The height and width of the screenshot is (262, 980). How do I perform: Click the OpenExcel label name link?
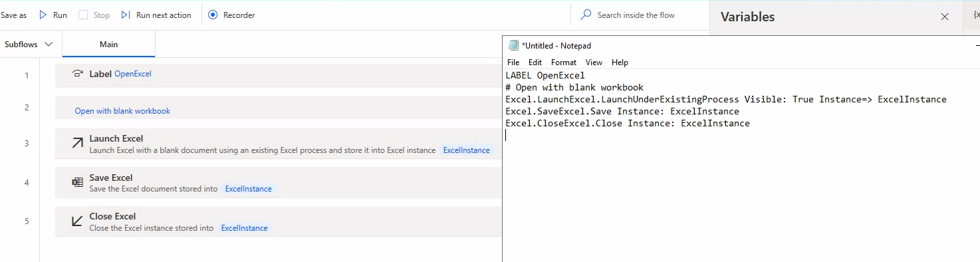(133, 74)
